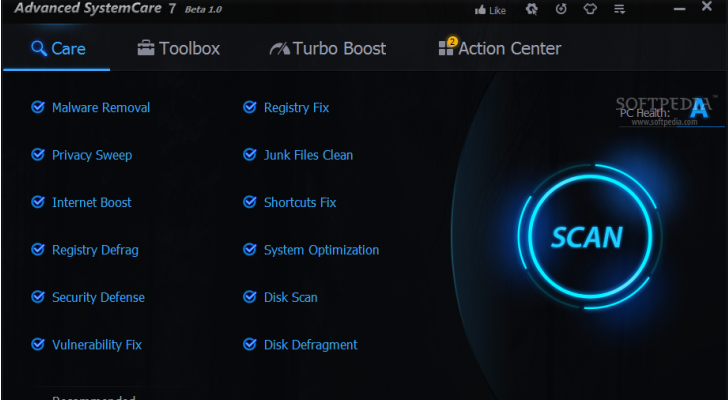Image resolution: width=728 pixels, height=400 pixels.
Task: Disable the Security Defense checkbox
Action: [38, 297]
